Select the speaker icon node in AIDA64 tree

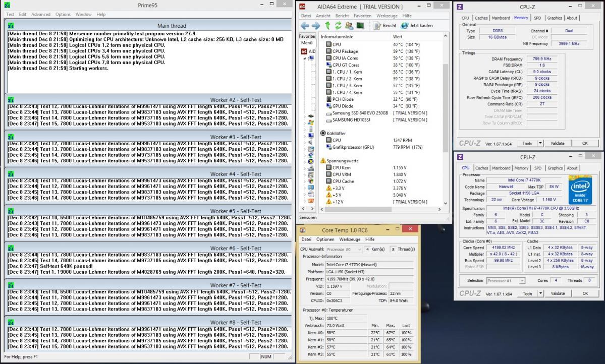(x=311, y=142)
